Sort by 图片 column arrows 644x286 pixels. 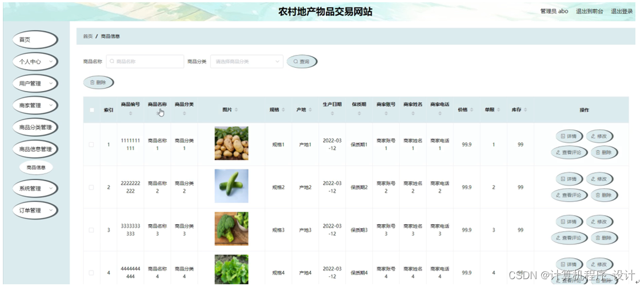pos(236,110)
